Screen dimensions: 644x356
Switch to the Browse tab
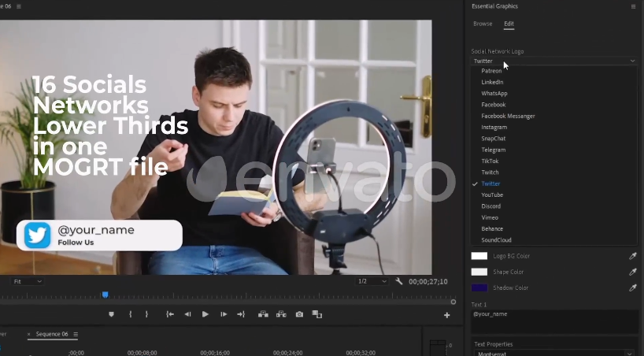point(483,24)
